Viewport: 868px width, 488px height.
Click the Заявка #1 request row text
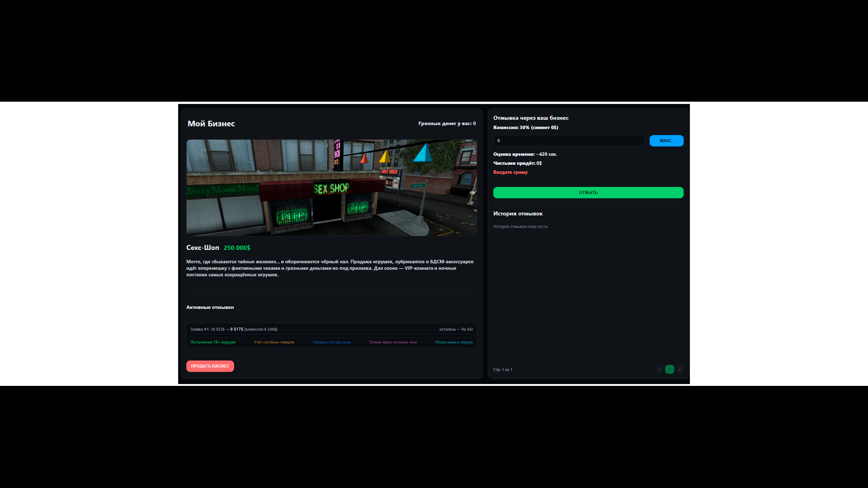click(234, 329)
